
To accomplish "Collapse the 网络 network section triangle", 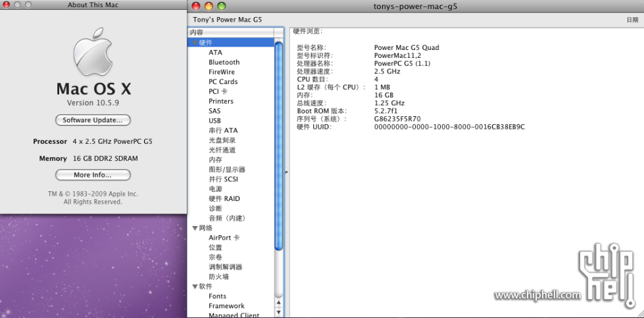I will tap(195, 228).
